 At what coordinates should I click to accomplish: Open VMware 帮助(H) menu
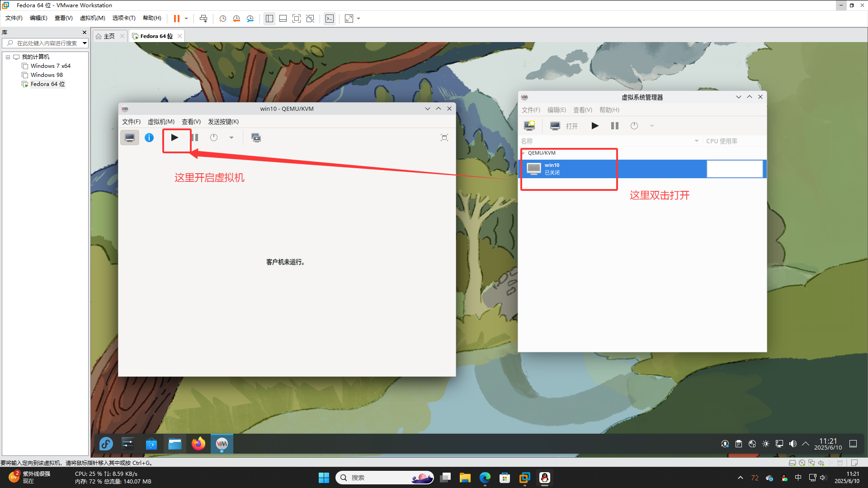[152, 18]
